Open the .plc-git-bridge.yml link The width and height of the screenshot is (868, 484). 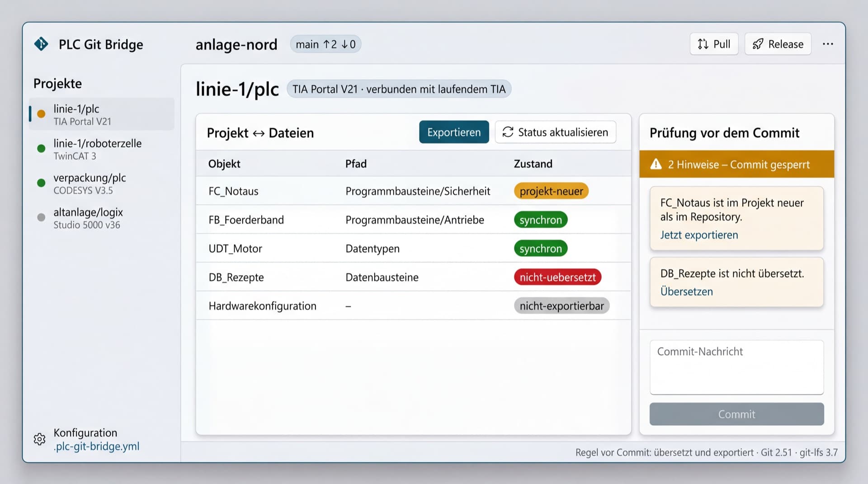pyautogui.click(x=96, y=446)
